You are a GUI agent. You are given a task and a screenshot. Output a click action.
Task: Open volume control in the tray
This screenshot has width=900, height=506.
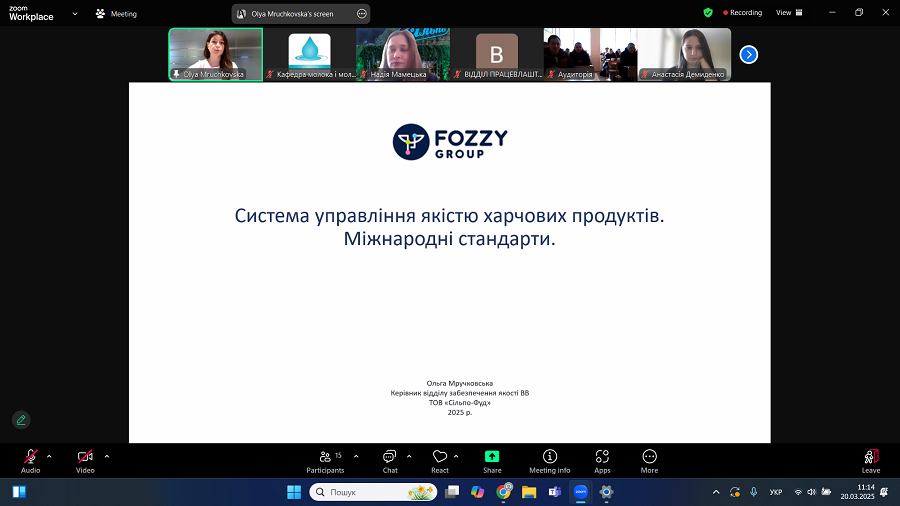pos(812,492)
